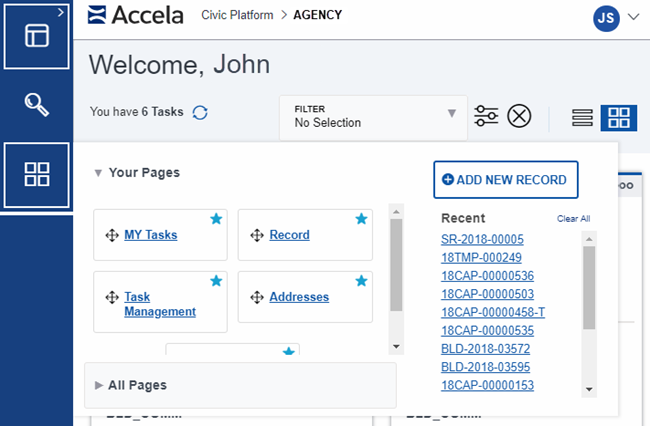The image size is (650, 426).
Task: Switch to card grid view
Action: [x=618, y=118]
